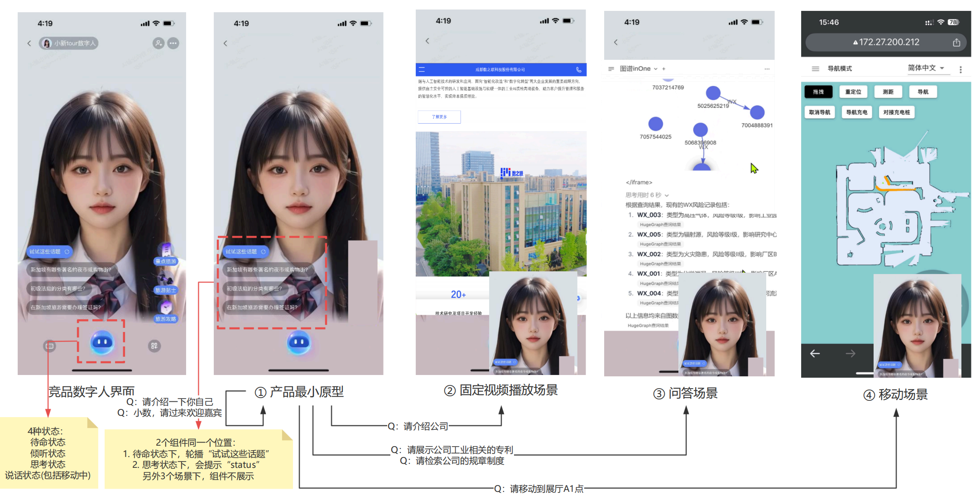Click graph node 7057544025
The width and height of the screenshot is (980, 500).
coord(655,124)
